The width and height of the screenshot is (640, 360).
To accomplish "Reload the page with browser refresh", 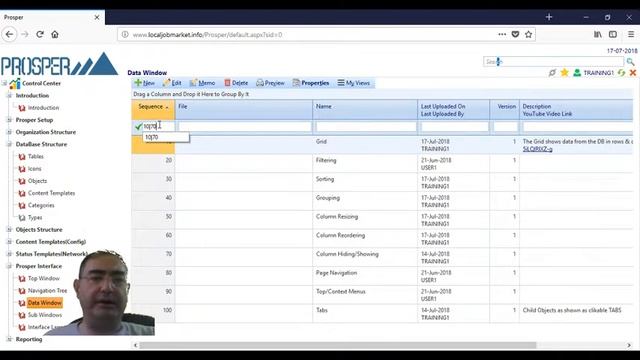I will click(40, 34).
